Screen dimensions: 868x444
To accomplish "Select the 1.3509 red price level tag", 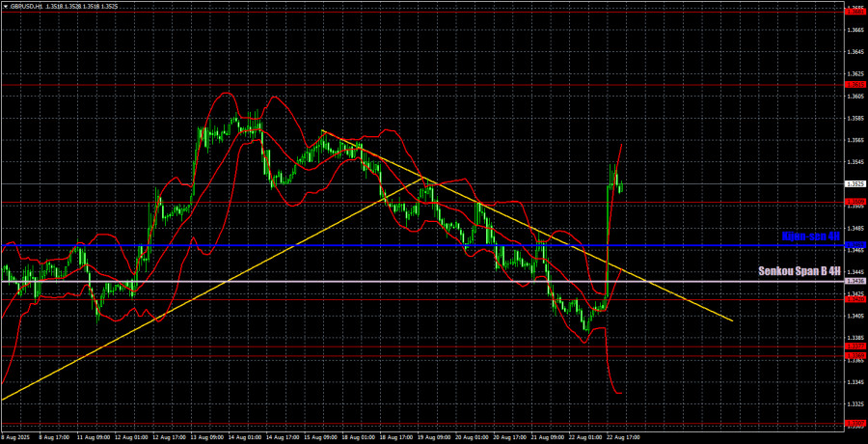I will coord(854,202).
